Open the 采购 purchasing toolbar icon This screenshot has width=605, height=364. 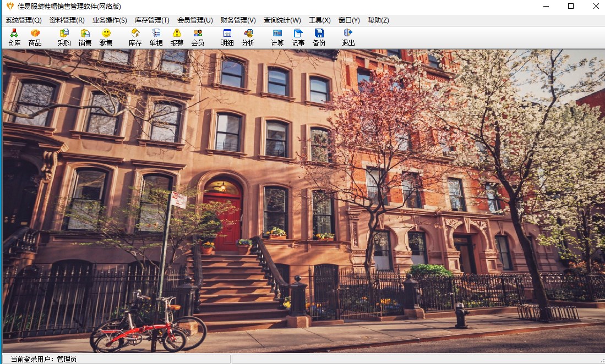[x=64, y=37]
